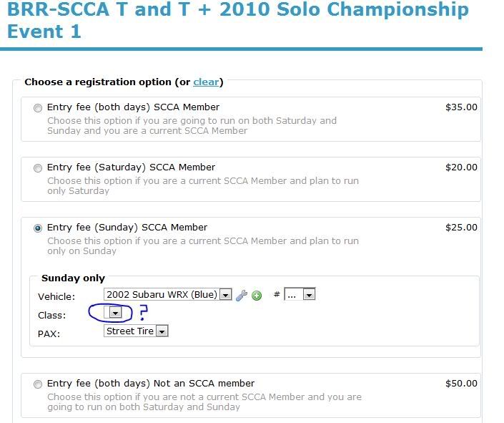This screenshot has width=504, height=423.
Task: Choose the Not an SCCA member radio button
Action: (38, 384)
